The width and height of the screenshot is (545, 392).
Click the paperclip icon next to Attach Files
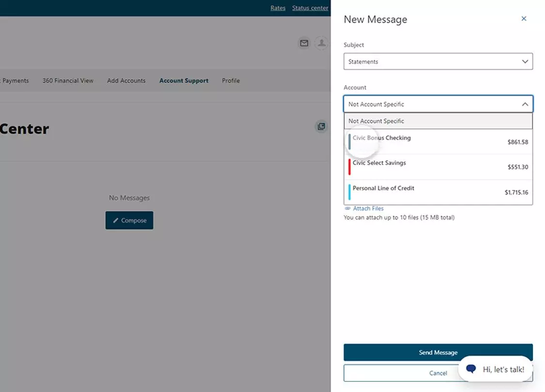(x=347, y=208)
